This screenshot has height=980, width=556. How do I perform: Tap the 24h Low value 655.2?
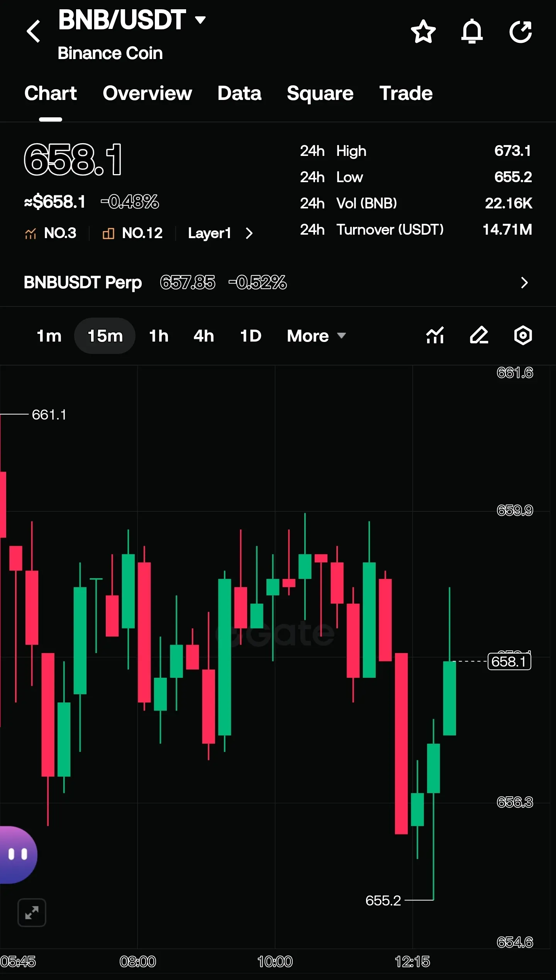513,177
